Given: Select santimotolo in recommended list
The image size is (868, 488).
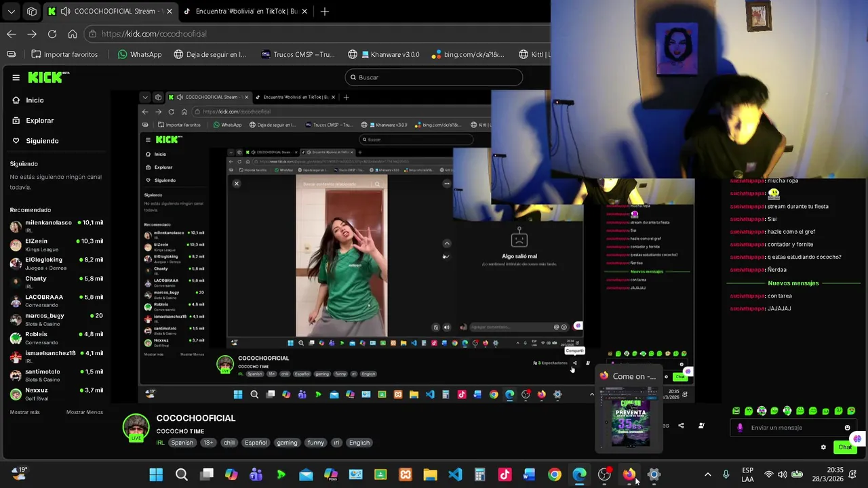Looking at the screenshot, I should [x=56, y=375].
